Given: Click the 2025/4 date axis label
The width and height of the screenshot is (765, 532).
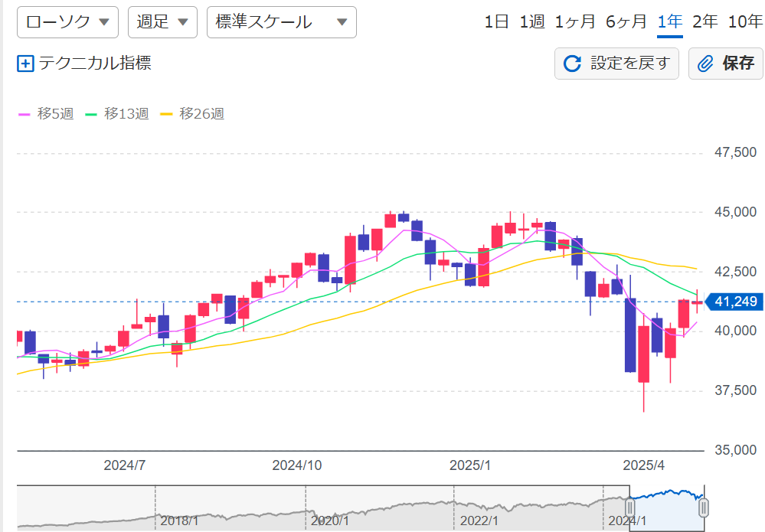Looking at the screenshot, I should 643,465.
